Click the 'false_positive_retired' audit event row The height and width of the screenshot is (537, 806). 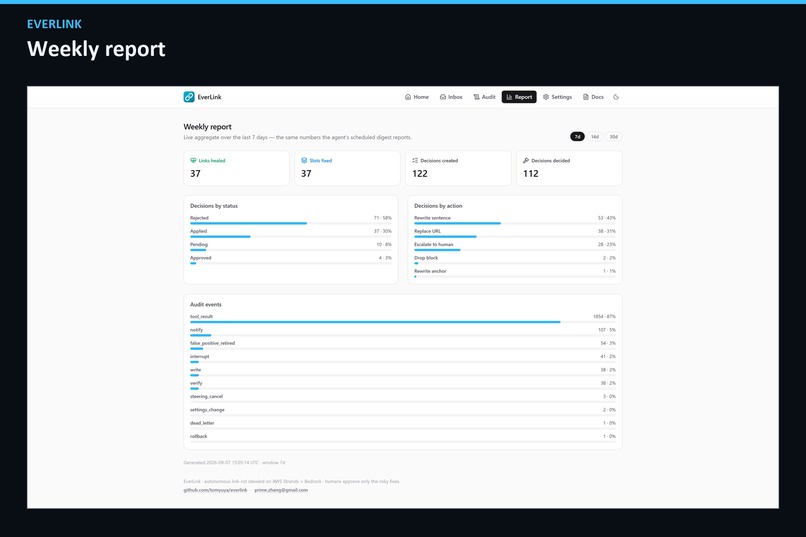pos(403,345)
